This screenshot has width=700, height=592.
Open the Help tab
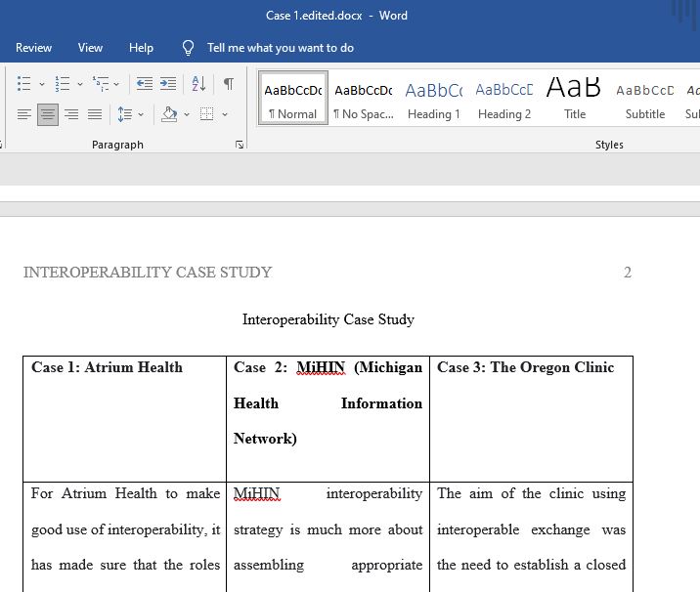[x=141, y=48]
